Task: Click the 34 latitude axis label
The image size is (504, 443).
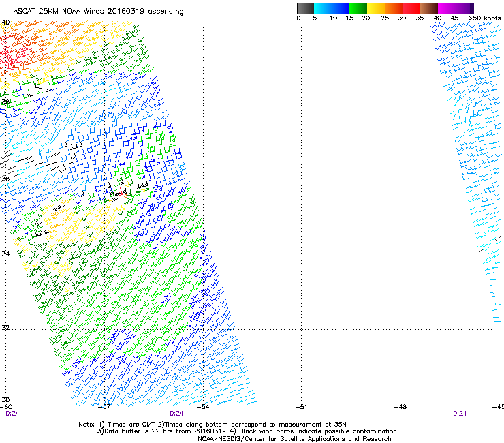Action: 5,254
